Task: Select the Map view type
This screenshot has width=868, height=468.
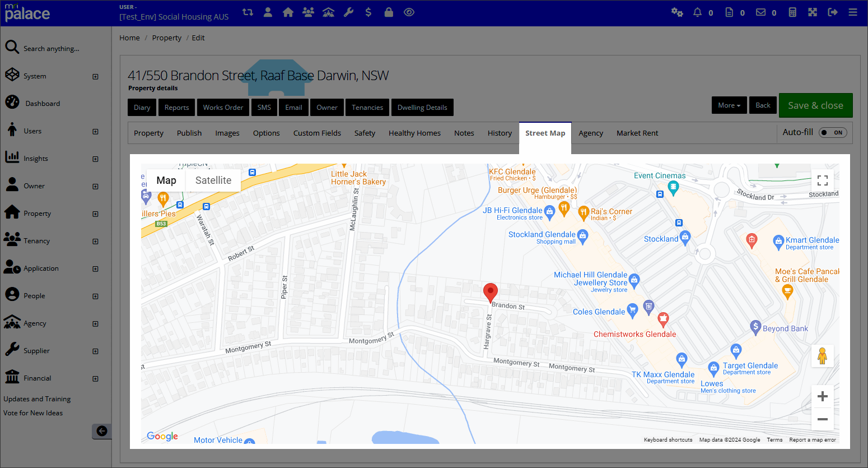Action: [166, 180]
